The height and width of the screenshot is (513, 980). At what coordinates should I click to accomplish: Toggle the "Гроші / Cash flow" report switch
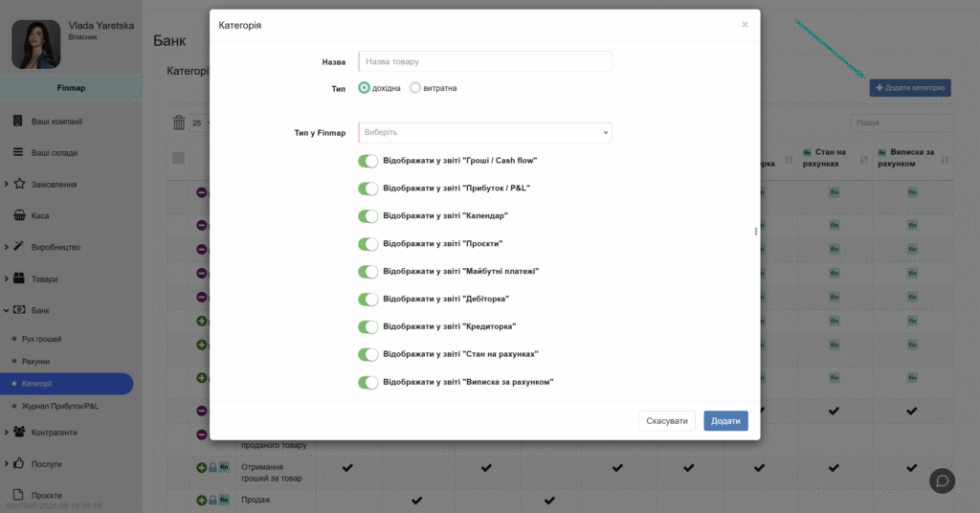(x=367, y=161)
